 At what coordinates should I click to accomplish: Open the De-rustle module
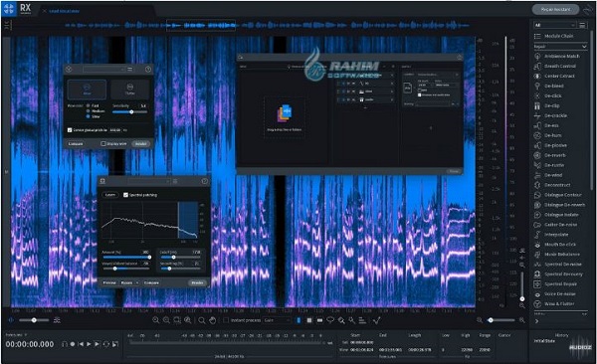(x=549, y=165)
